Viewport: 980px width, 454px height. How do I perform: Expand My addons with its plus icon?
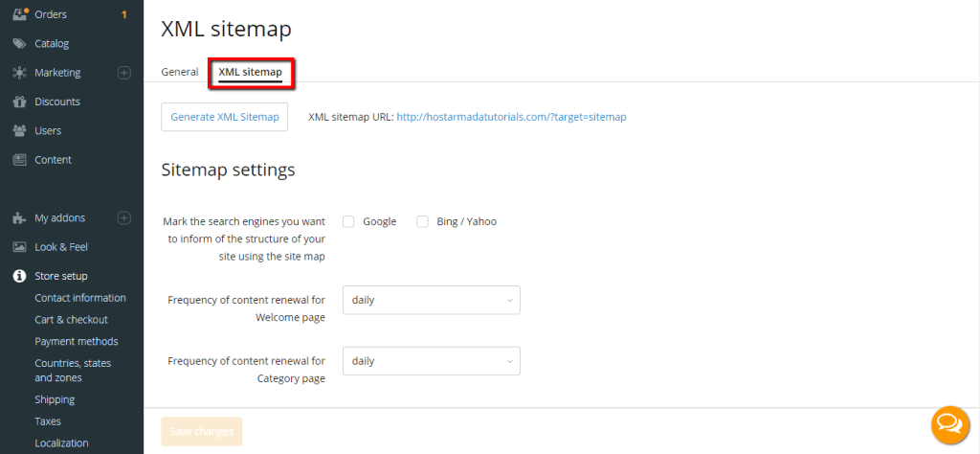point(124,217)
